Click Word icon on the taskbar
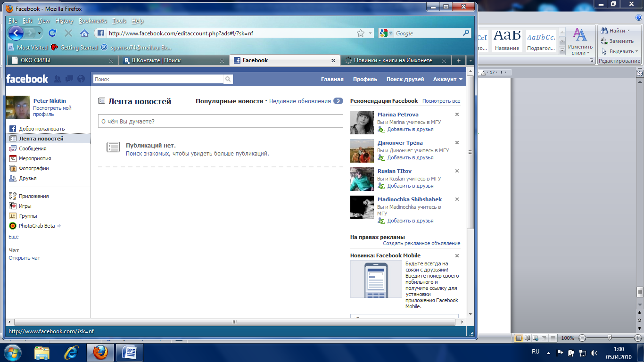 (x=129, y=352)
